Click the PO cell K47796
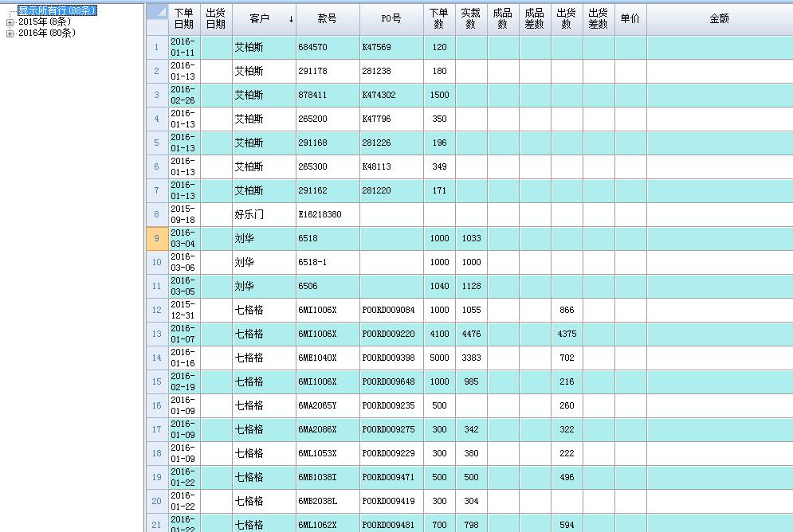This screenshot has height=532, width=793. coord(391,119)
